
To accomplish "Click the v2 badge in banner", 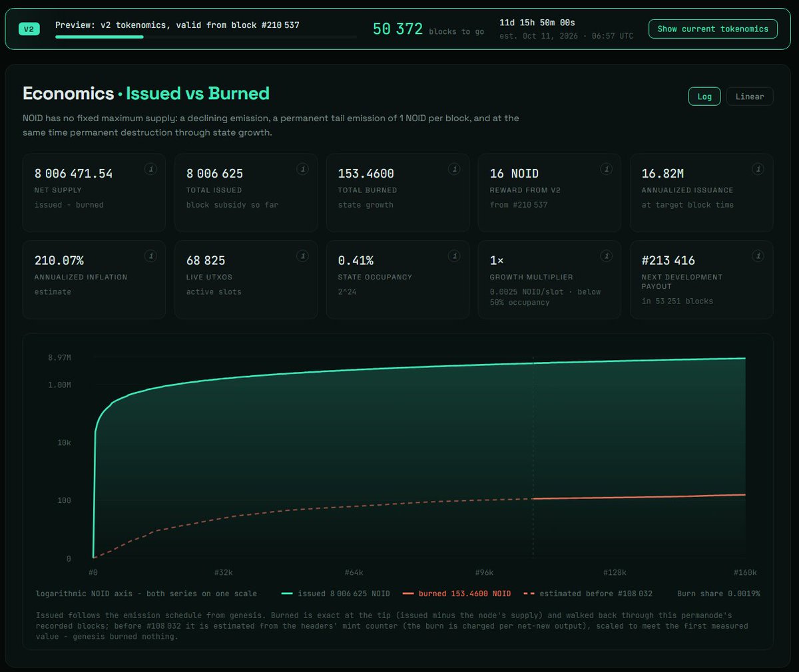I will (x=29, y=29).
